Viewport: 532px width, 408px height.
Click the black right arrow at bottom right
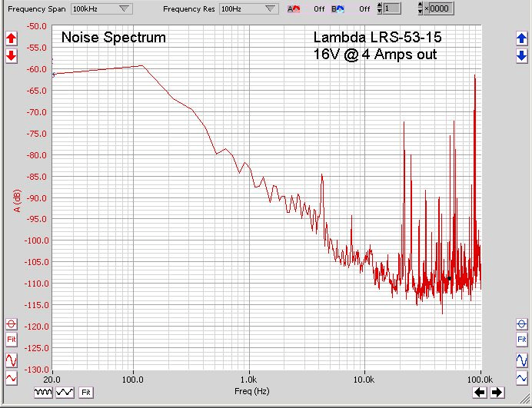(x=497, y=392)
